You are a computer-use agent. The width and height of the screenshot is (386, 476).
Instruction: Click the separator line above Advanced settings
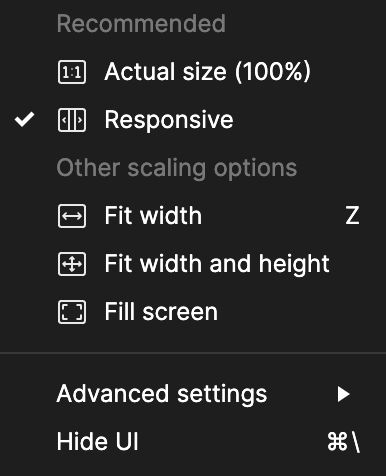click(x=193, y=352)
